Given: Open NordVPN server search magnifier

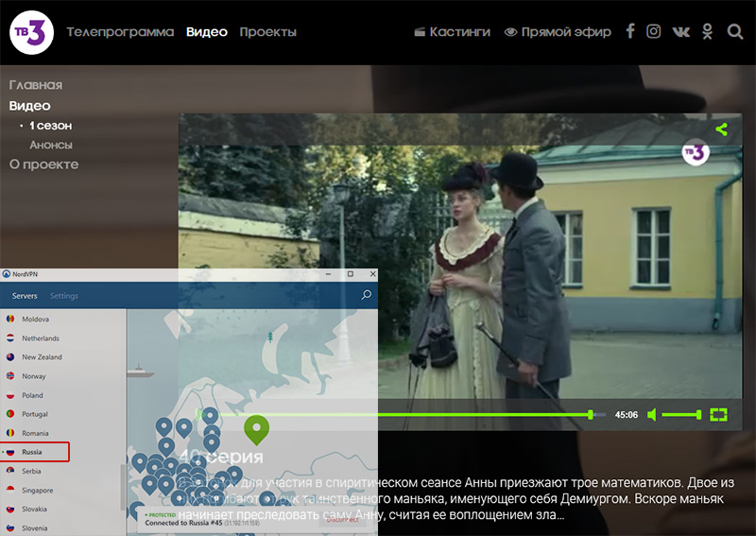Looking at the screenshot, I should 367,295.
